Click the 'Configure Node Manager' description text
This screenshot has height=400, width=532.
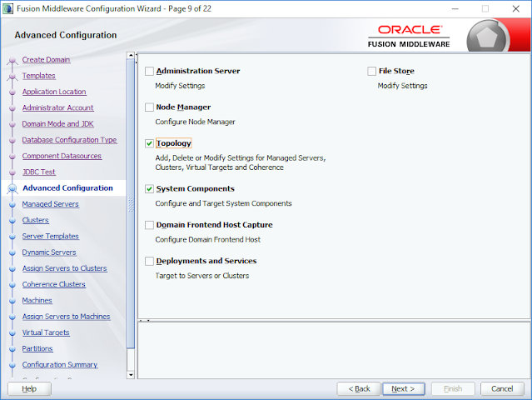click(x=195, y=122)
